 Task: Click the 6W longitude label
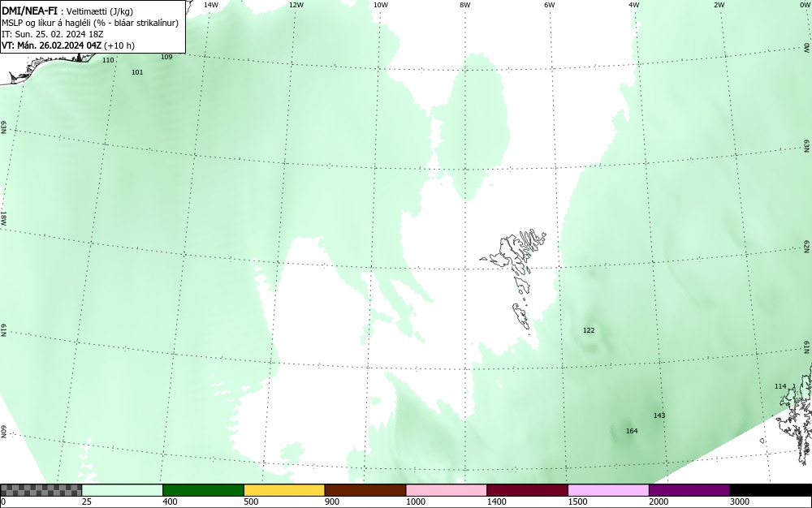(x=550, y=5)
